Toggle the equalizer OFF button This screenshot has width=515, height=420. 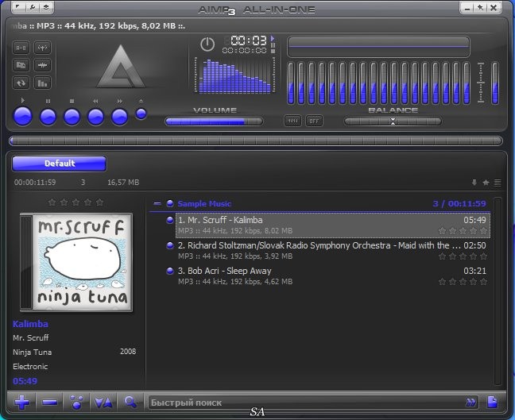coord(314,121)
